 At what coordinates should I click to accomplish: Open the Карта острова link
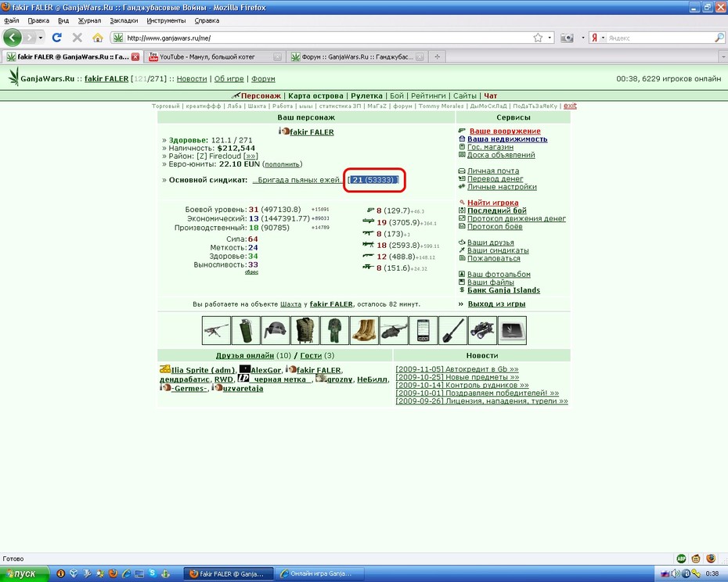tap(315, 95)
